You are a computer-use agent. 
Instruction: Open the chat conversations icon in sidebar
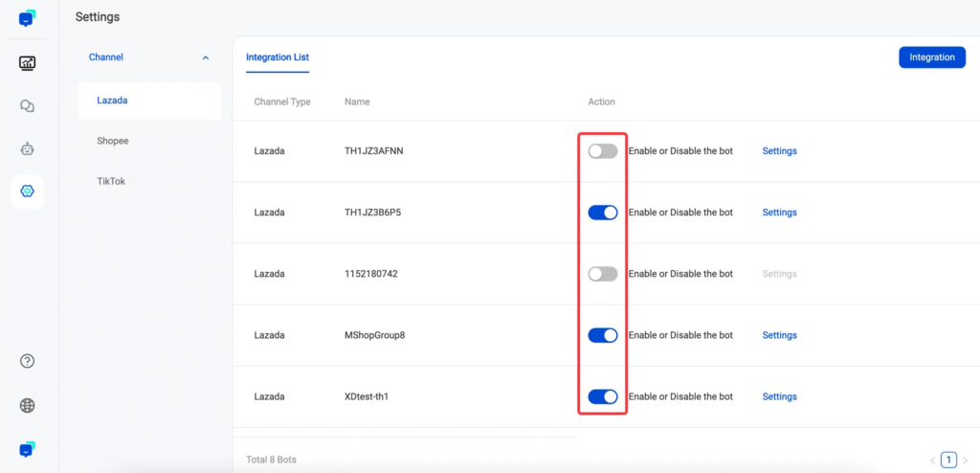click(x=27, y=106)
